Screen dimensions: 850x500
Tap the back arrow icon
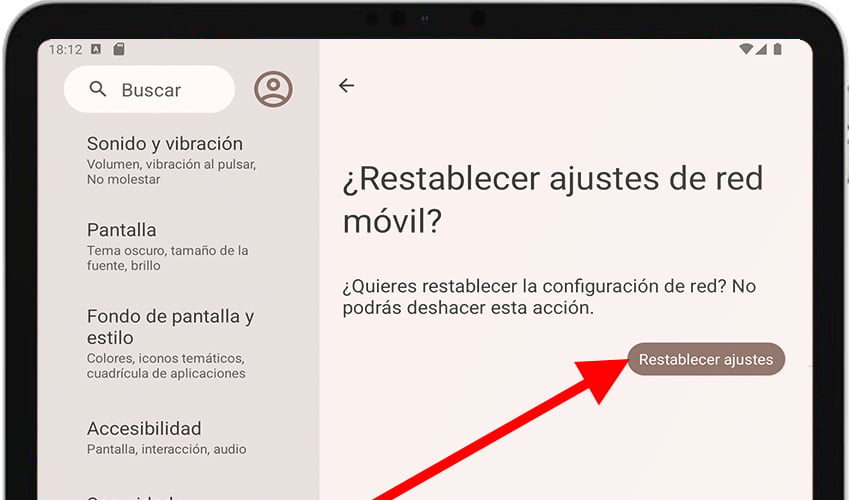tap(346, 86)
